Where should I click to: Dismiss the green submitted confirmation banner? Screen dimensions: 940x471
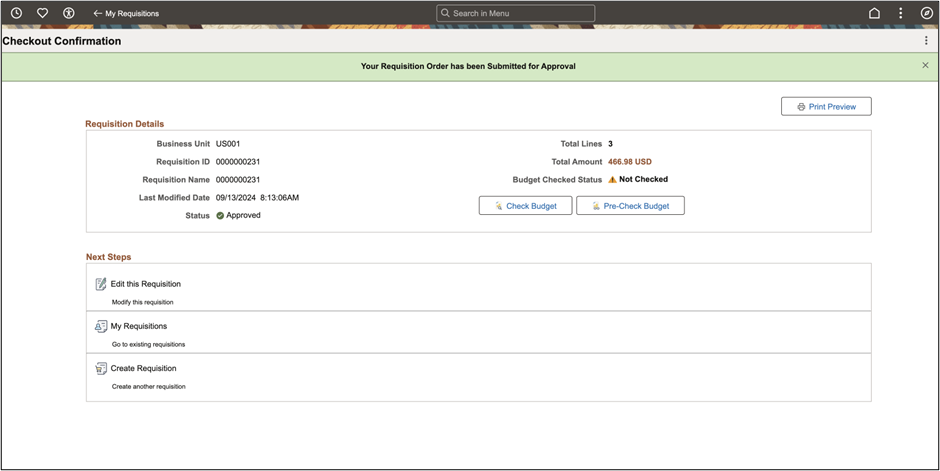pyautogui.click(x=925, y=65)
